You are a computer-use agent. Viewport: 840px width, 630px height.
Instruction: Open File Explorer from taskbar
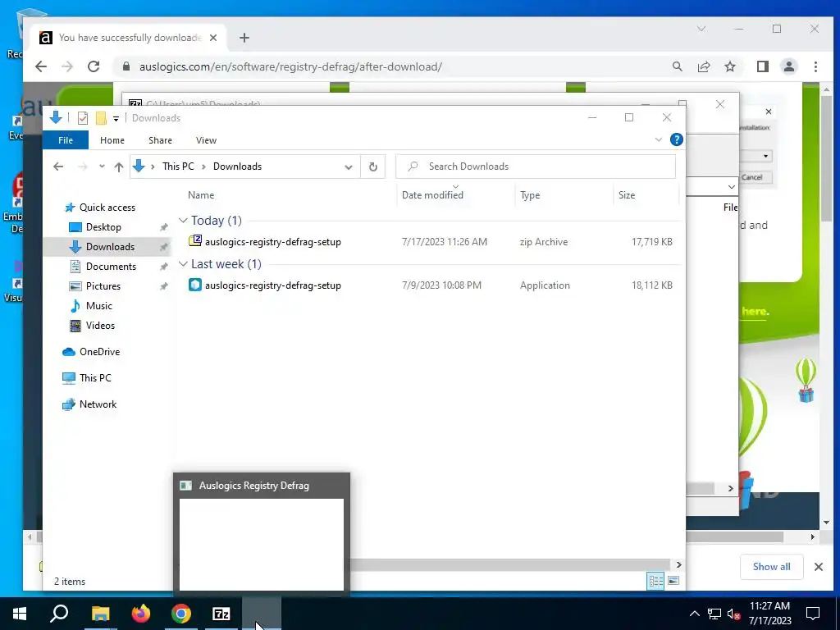101,614
